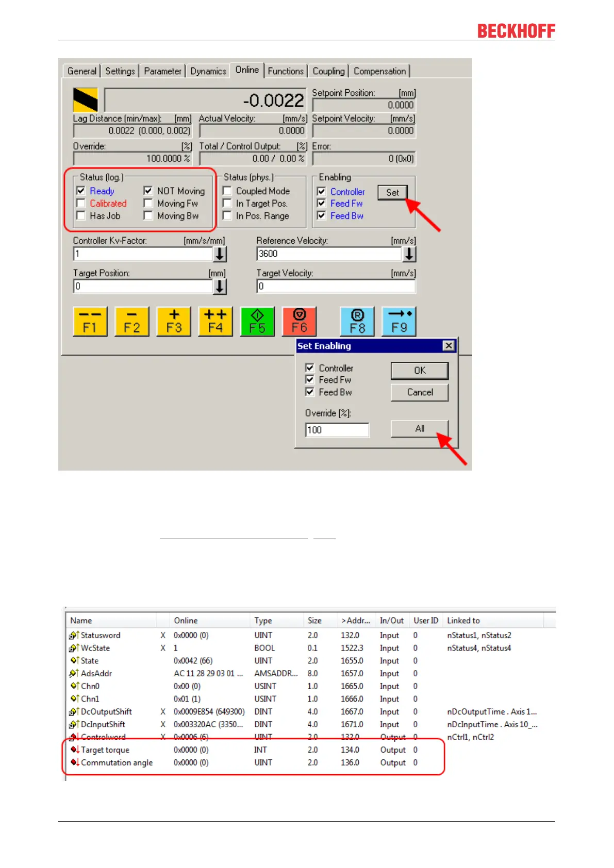Toggle the Coupled Mode checkbox

[x=227, y=191]
